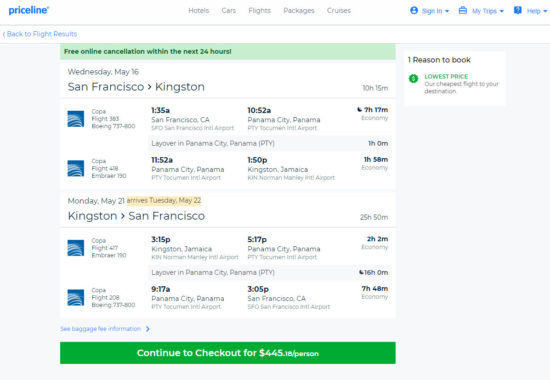Open the Packages navigation item

[299, 11]
